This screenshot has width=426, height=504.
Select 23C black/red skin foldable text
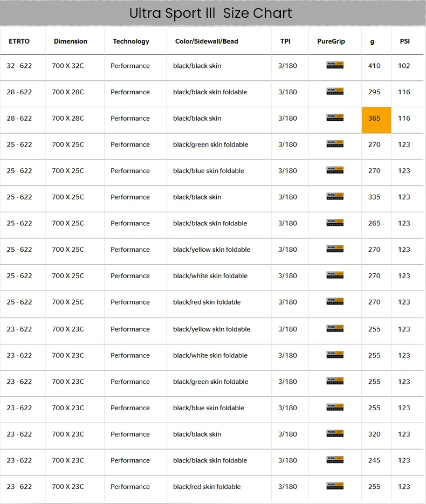coord(207,487)
